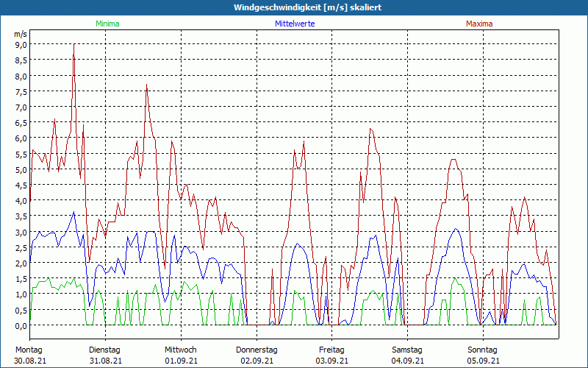Click the chart title Windgeschwindigkeit [m/s] skaliert
Viewport: 588px width, 368px height.
[x=307, y=7]
